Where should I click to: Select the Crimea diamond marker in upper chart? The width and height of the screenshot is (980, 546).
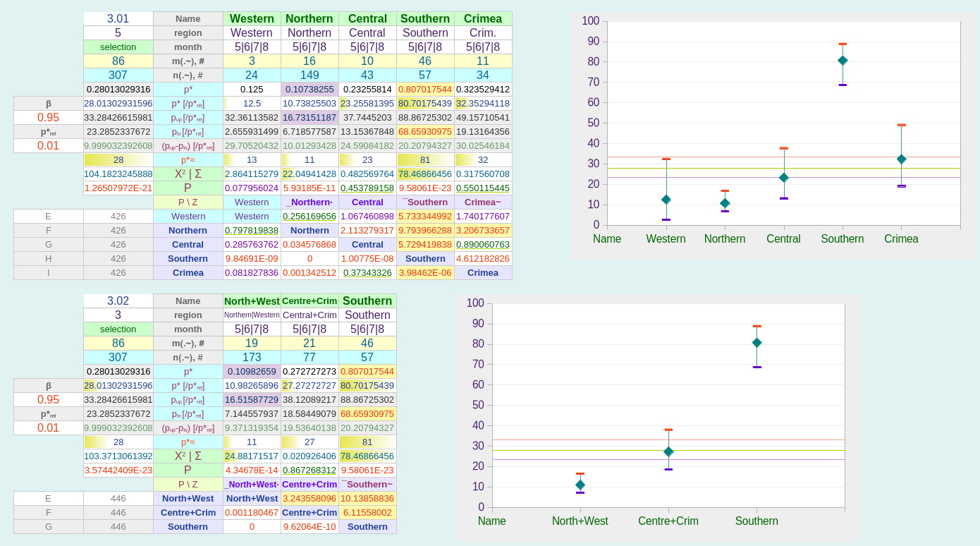(901, 159)
